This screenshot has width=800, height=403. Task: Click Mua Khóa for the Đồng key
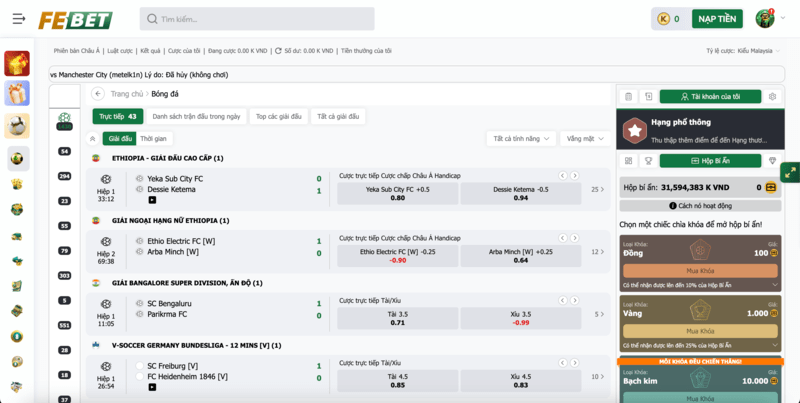pyautogui.click(x=700, y=270)
